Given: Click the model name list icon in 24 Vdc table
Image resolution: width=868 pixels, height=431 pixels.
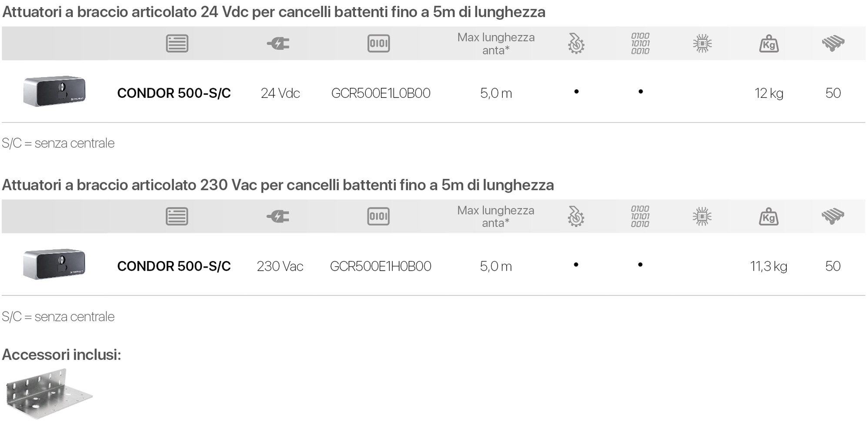Looking at the screenshot, I should (177, 43).
